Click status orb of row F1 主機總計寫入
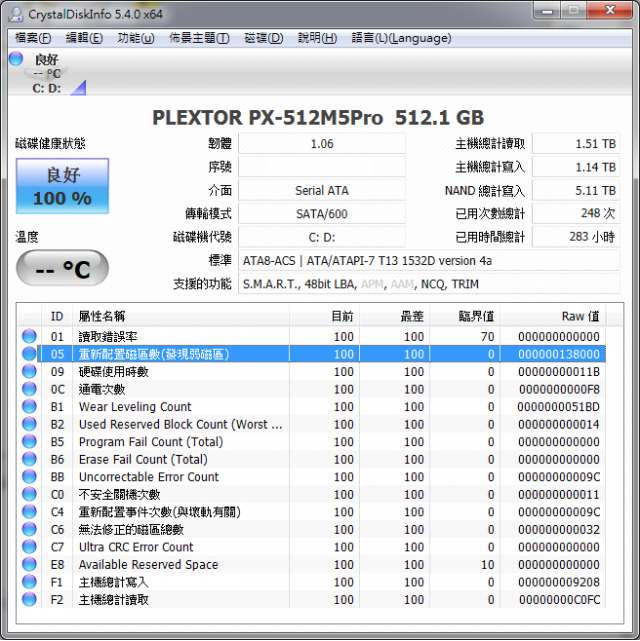 [x=29, y=582]
